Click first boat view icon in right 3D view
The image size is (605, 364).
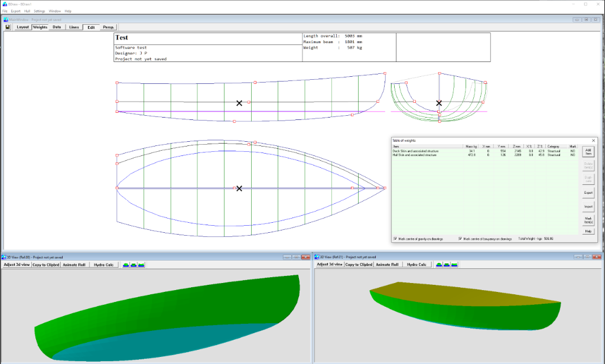(x=440, y=265)
